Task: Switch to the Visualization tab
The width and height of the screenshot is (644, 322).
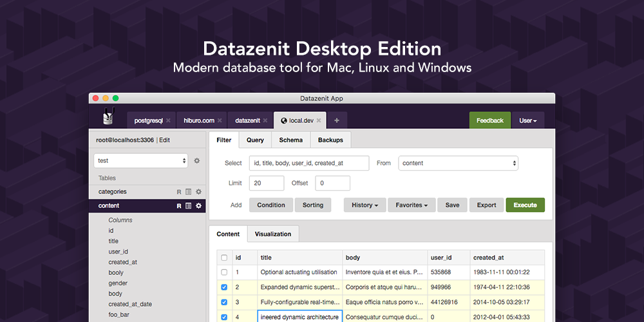Action: click(273, 234)
